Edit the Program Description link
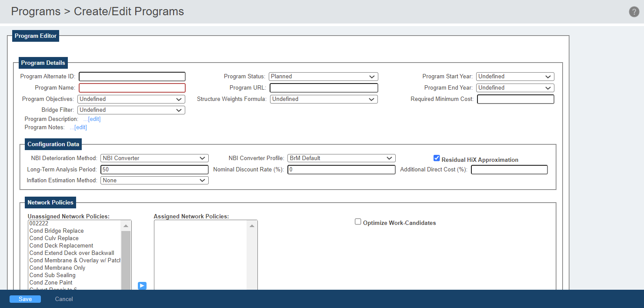 [94, 119]
